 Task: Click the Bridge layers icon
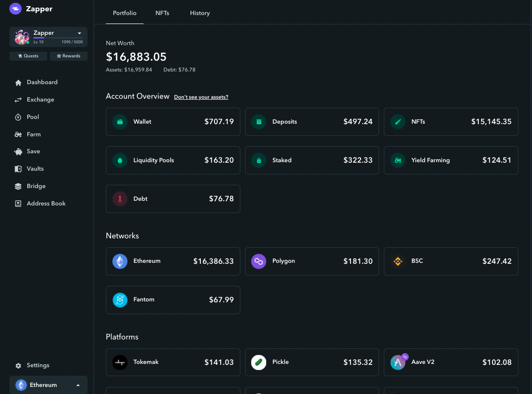(x=18, y=186)
